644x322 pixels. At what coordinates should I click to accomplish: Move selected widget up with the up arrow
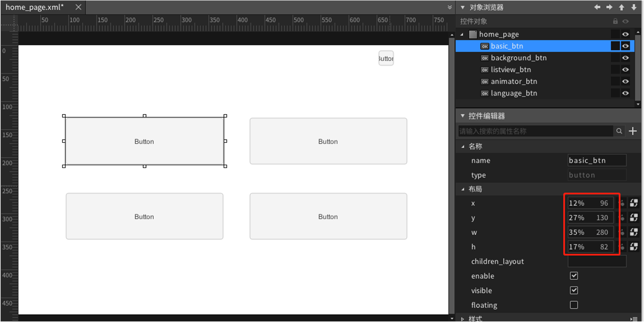click(622, 7)
